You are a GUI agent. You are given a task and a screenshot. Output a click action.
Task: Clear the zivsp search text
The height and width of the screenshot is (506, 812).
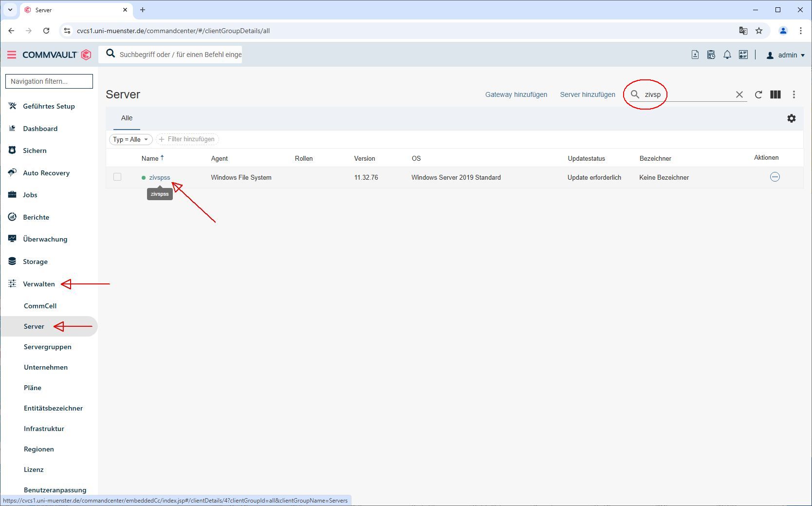739,94
